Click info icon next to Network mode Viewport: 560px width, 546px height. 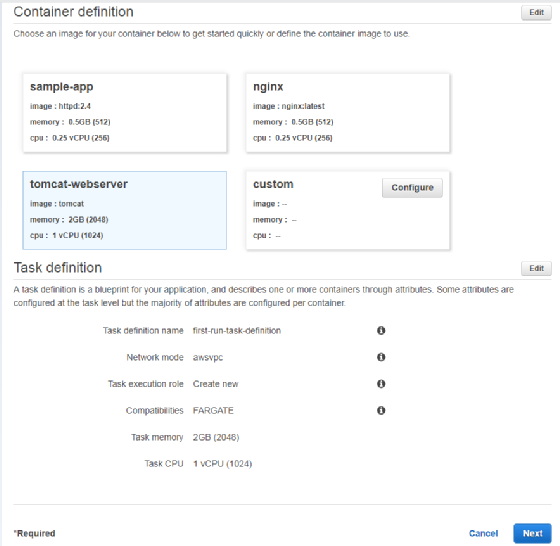[x=381, y=357]
